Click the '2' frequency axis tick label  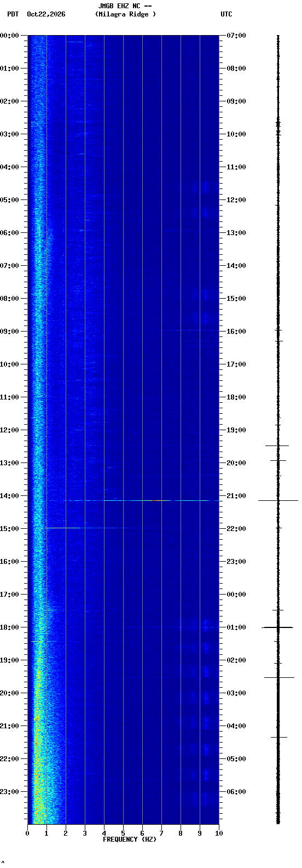(66, 833)
